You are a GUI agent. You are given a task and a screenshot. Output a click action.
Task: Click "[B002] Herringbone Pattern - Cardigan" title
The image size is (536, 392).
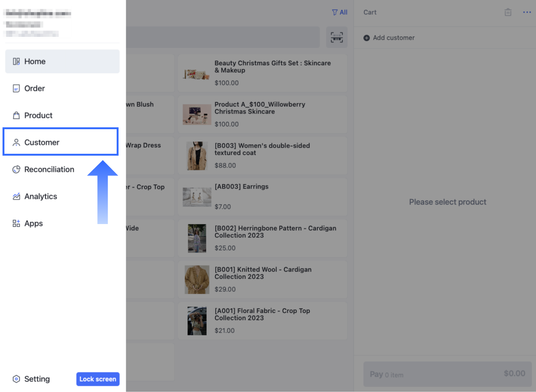pyautogui.click(x=275, y=232)
